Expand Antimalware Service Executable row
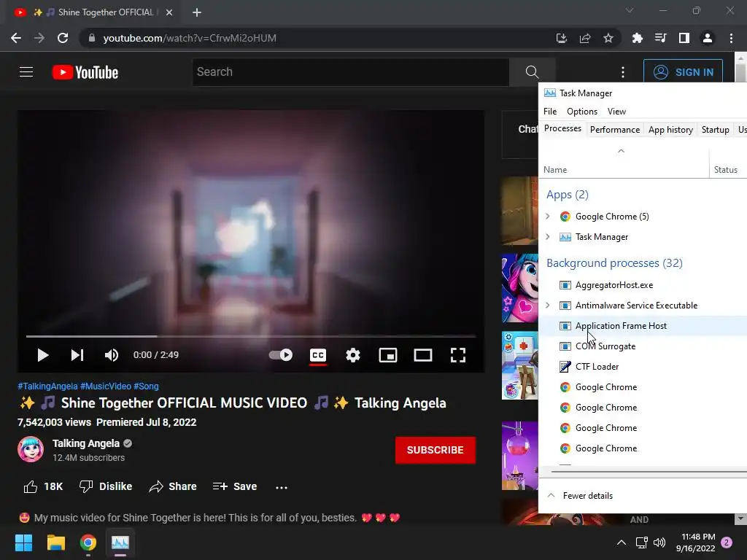Screen dimensions: 747x560 click(x=548, y=306)
